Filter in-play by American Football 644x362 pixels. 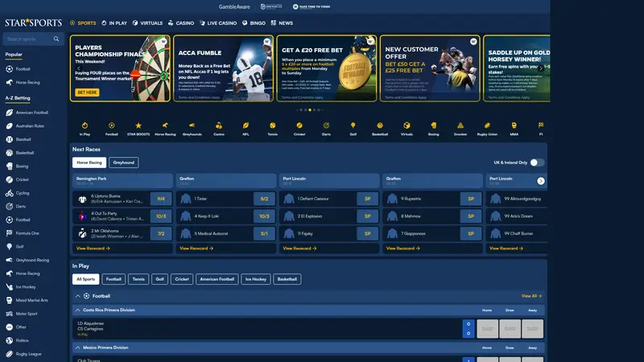point(217,279)
